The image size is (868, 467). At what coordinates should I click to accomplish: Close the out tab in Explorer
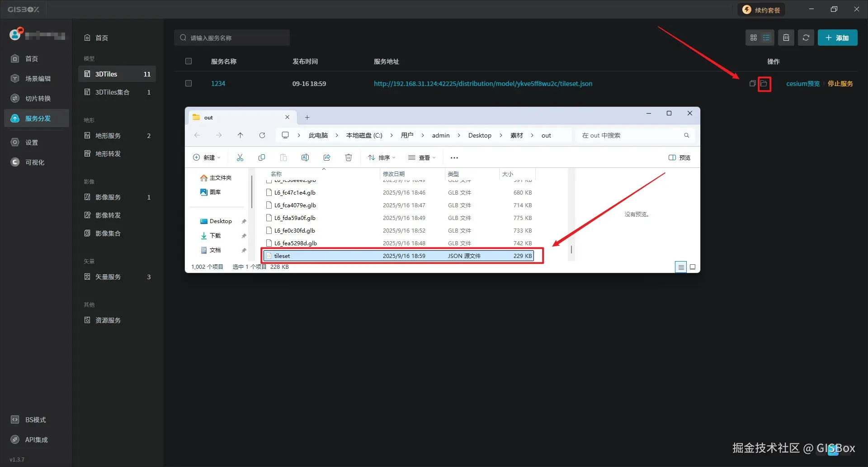point(287,117)
